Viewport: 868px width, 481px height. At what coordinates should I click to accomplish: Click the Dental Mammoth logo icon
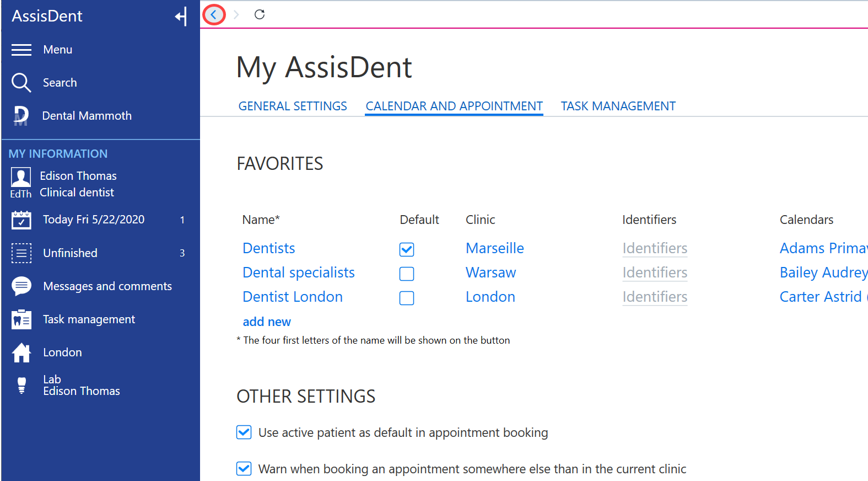pos(21,116)
